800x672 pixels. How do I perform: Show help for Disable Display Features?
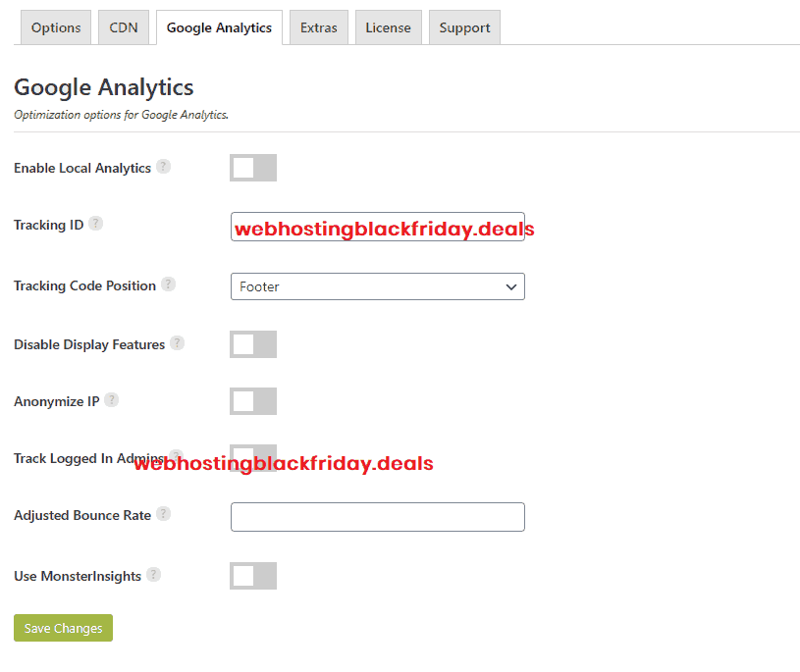[177, 342]
